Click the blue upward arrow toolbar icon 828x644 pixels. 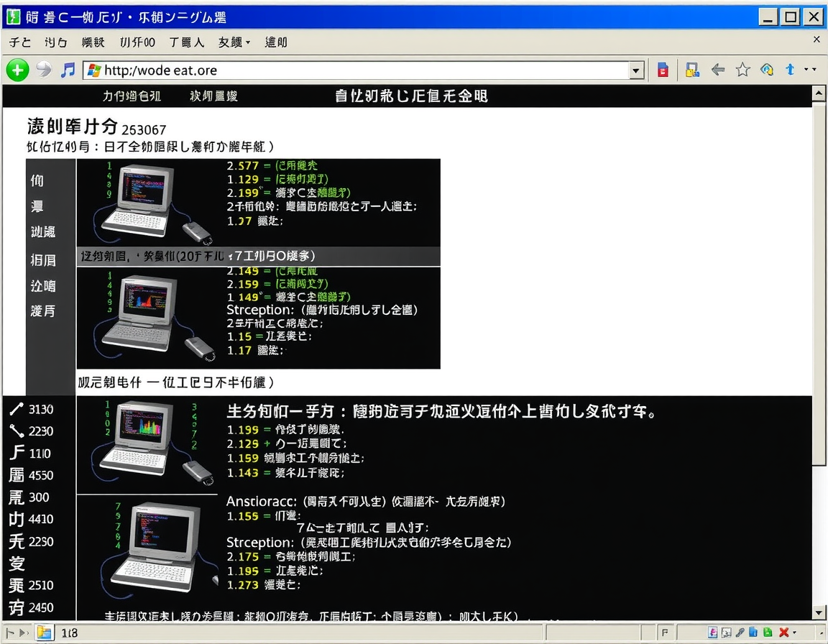click(790, 69)
